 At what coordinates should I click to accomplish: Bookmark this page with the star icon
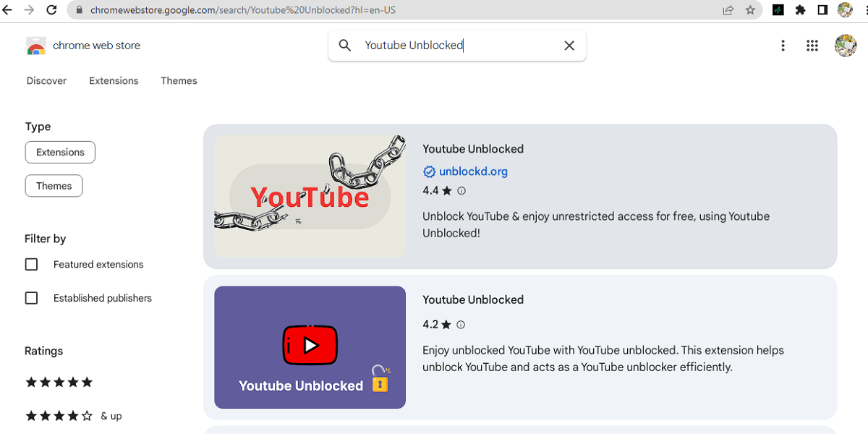click(750, 10)
